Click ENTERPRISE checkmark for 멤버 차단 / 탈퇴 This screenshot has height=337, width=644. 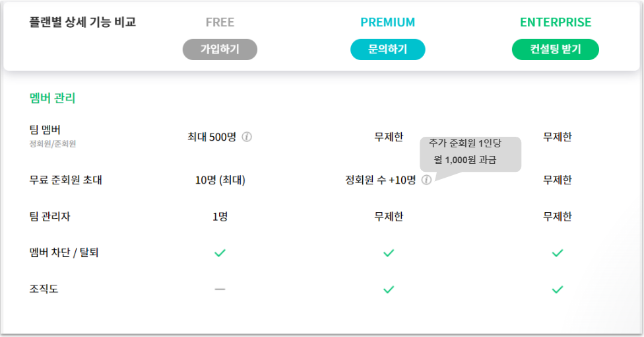558,253
